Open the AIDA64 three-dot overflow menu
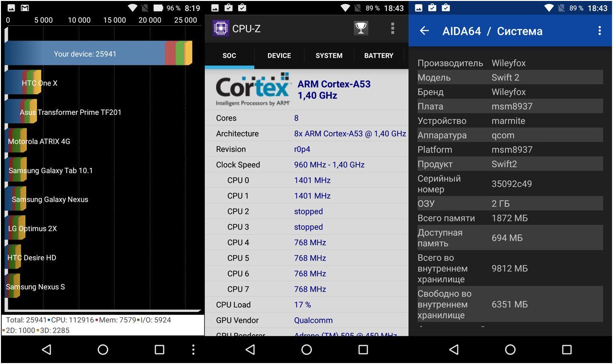Screen dimensions: 613x364 pyautogui.click(x=600, y=31)
